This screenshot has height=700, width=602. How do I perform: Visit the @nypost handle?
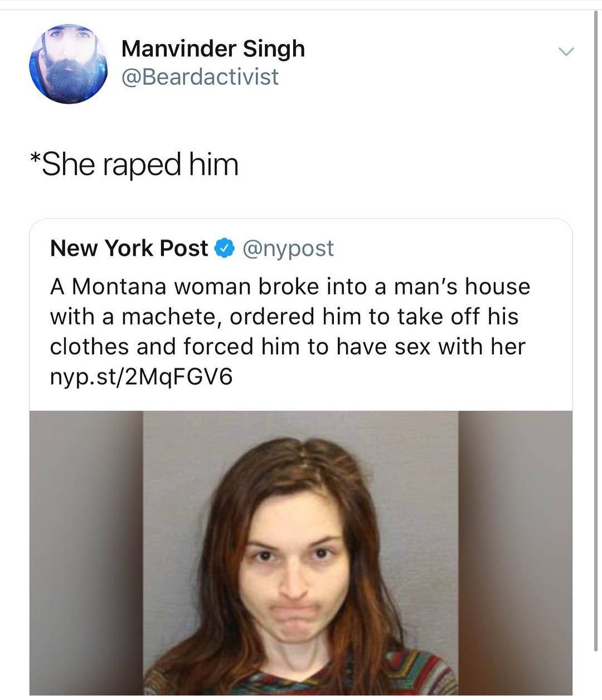(288, 248)
